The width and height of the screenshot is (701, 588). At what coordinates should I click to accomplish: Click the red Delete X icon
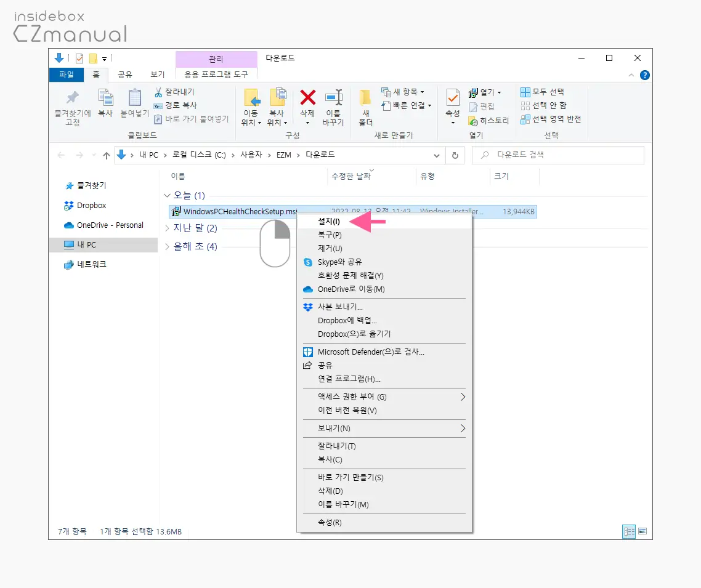(x=307, y=97)
